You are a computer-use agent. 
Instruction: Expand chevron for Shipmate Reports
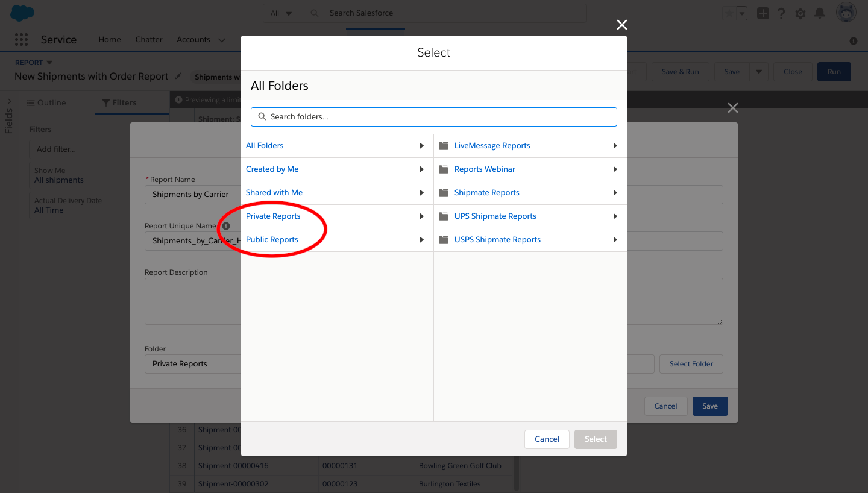615,193
